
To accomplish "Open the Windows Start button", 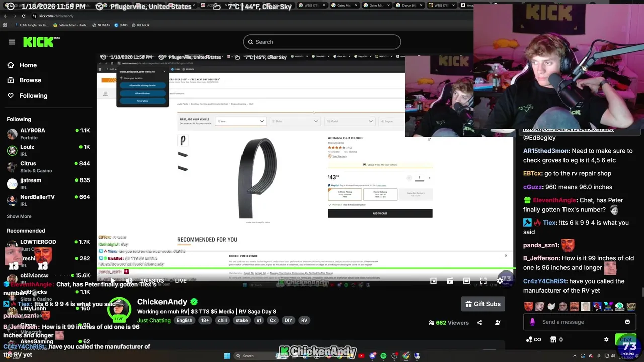I will 227,356.
